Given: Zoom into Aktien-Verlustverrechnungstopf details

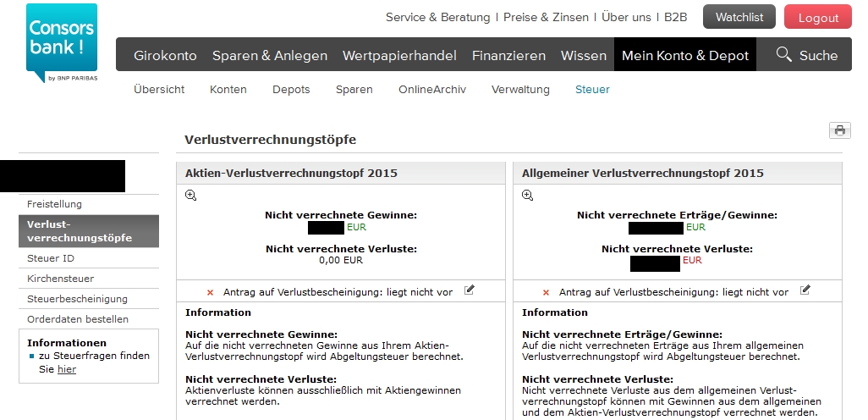Looking at the screenshot, I should [191, 196].
